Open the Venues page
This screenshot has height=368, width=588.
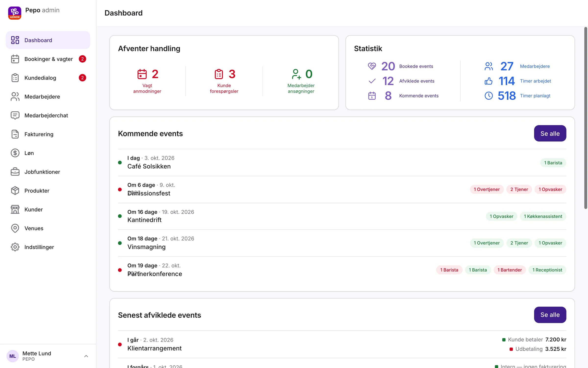coord(48,228)
